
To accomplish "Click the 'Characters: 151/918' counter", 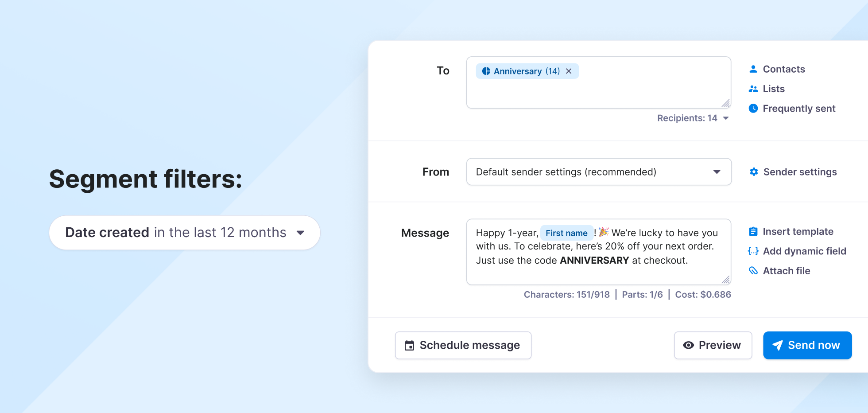I will (566, 295).
